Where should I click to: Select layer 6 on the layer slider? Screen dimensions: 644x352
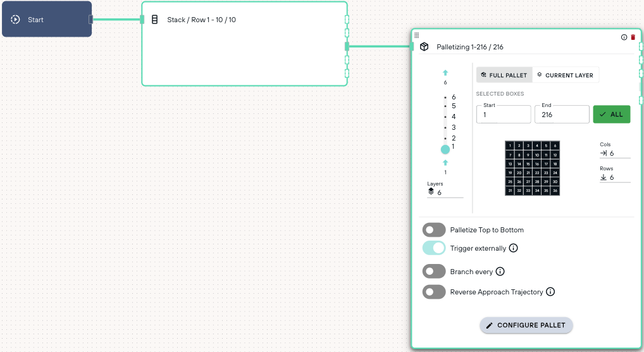tap(445, 97)
